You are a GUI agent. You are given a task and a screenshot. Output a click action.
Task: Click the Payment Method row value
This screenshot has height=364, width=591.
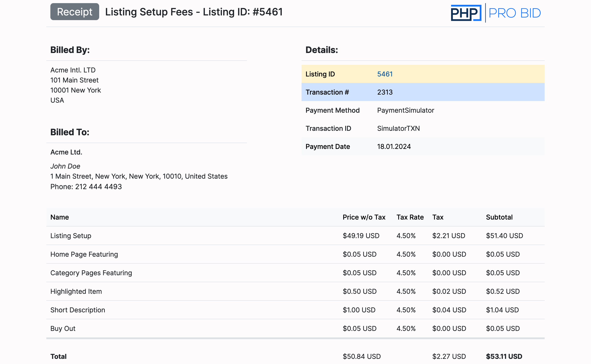coord(405,110)
